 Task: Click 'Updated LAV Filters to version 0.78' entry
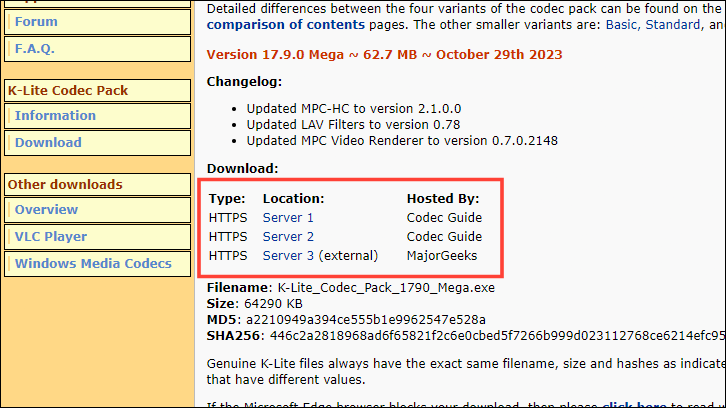coord(353,125)
